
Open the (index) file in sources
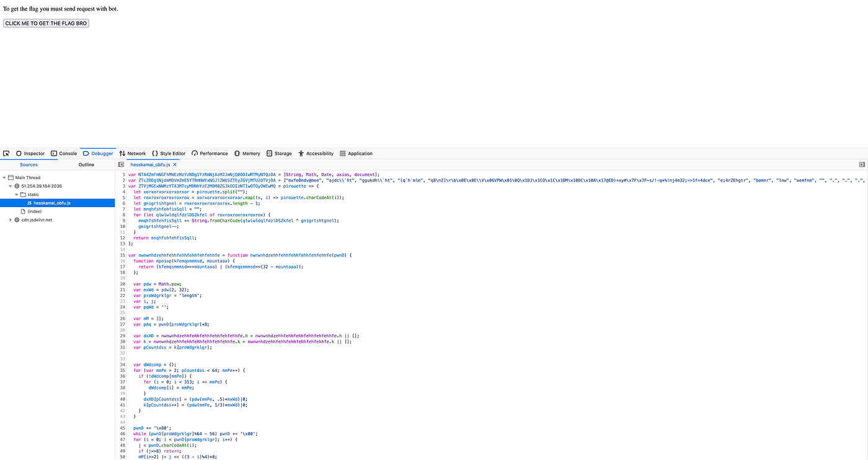(58, 211)
